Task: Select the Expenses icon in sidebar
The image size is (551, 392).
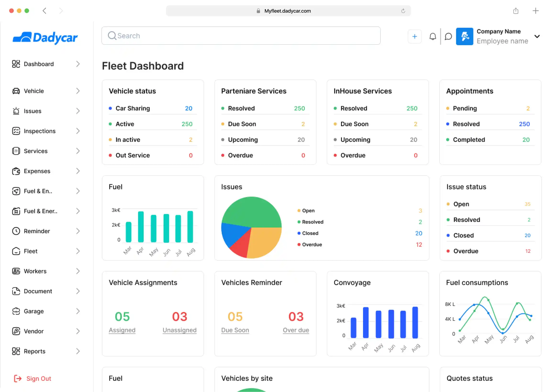Action: tap(16, 171)
